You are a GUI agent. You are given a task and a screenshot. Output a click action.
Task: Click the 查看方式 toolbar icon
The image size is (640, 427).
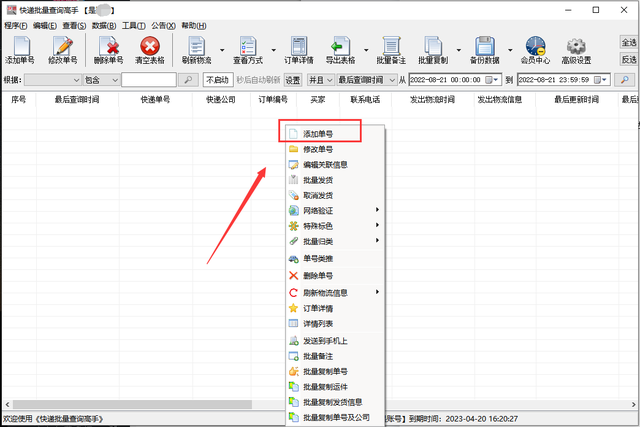pos(248,50)
